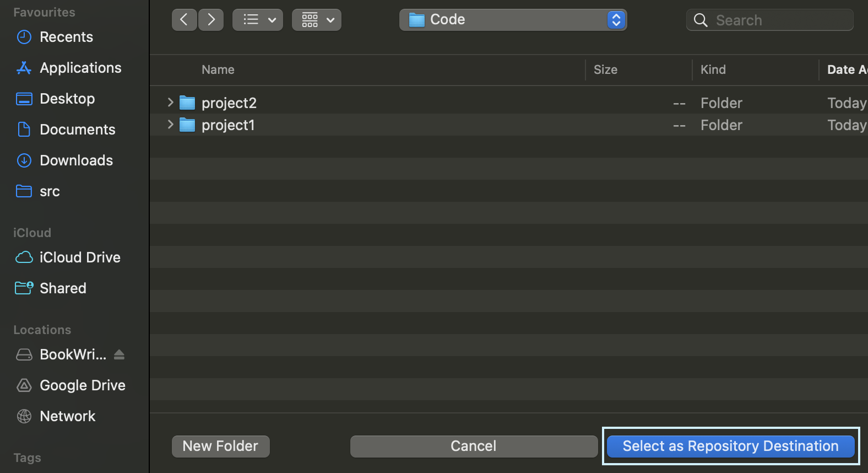Open the src favourite folder
The image size is (868, 473).
point(50,191)
